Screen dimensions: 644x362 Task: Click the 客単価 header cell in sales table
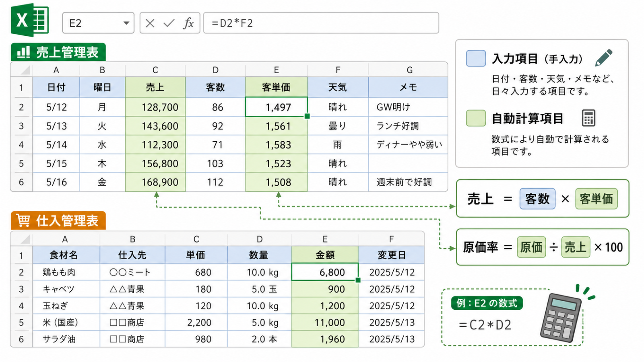(276, 87)
